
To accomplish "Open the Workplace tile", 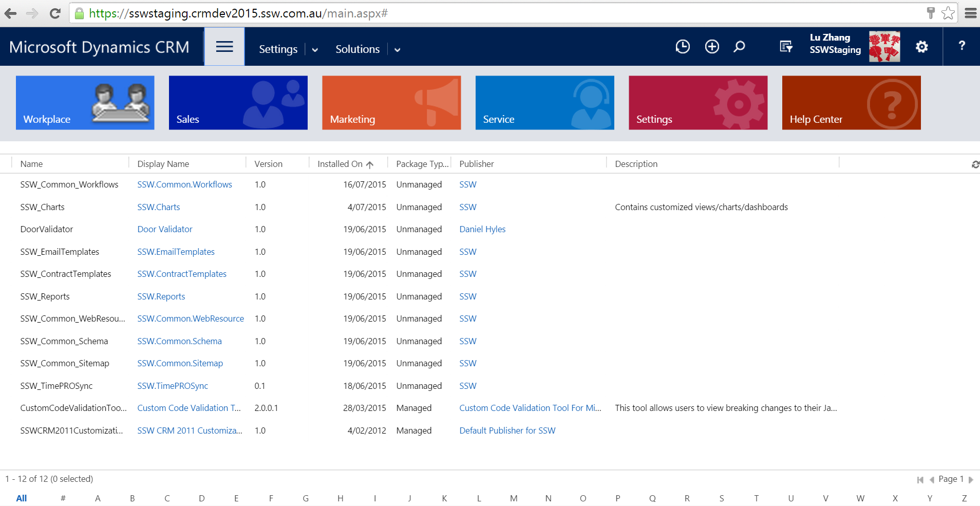I will 85,103.
